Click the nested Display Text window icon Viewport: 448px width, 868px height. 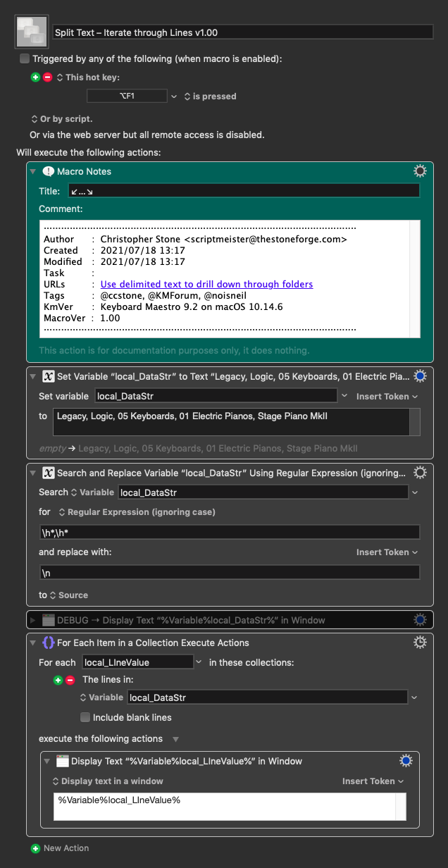tap(62, 761)
